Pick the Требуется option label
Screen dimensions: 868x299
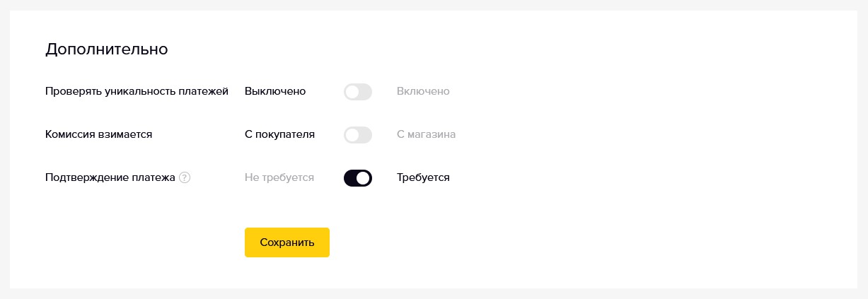coord(423,178)
